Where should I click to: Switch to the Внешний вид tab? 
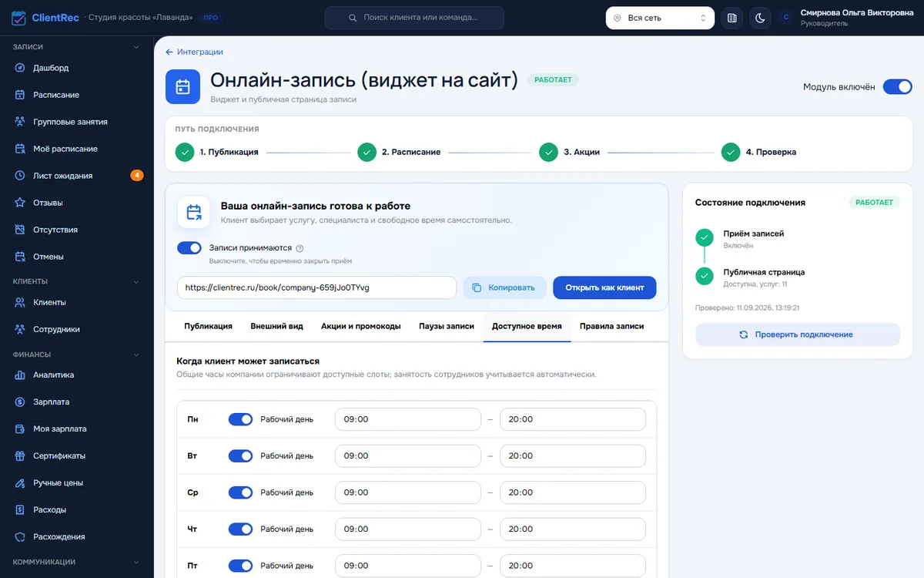click(x=276, y=326)
